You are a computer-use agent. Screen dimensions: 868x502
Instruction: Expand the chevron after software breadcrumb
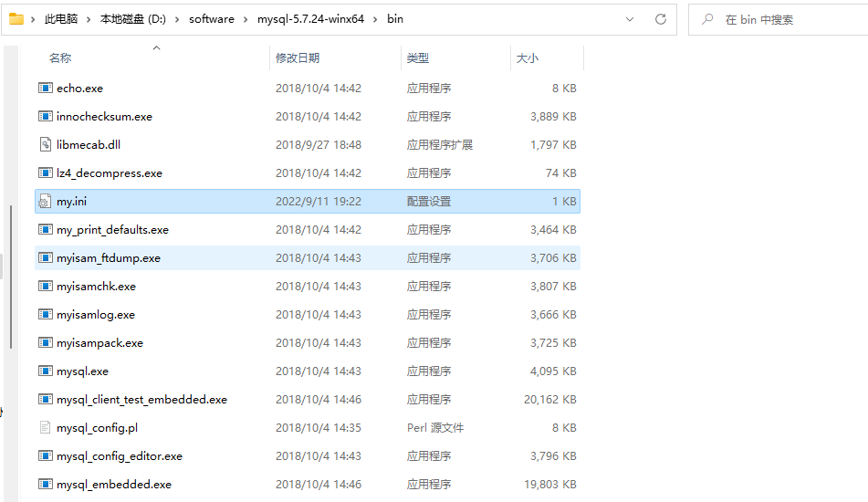click(x=246, y=19)
